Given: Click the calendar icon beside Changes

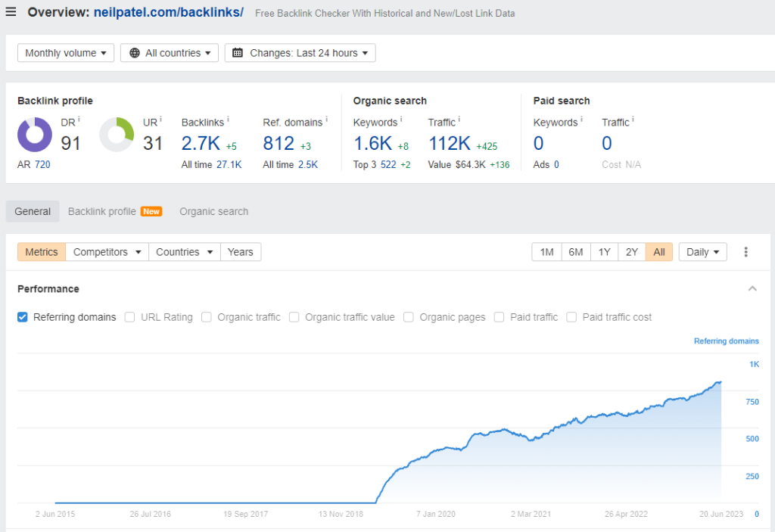Looking at the screenshot, I should pyautogui.click(x=238, y=53).
